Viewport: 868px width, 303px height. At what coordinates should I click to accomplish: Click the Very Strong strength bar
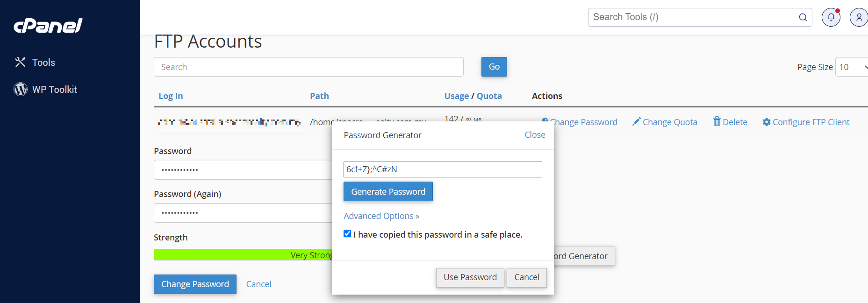coord(243,255)
